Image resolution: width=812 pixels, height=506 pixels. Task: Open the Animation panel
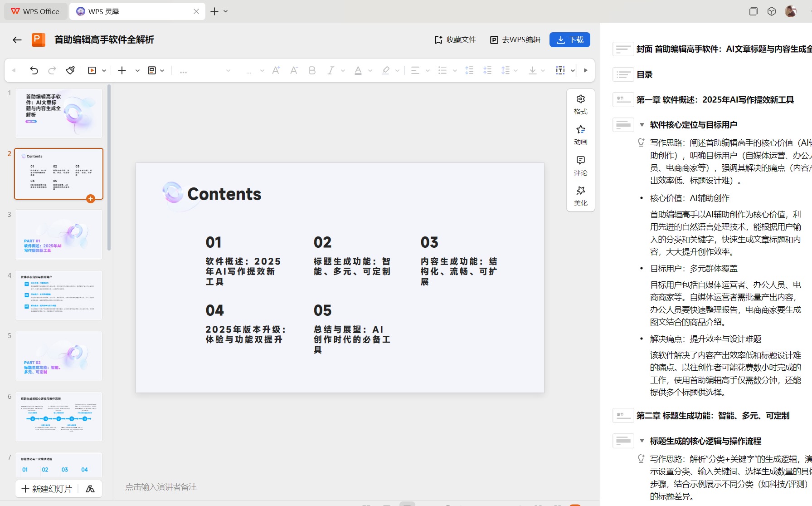point(581,135)
